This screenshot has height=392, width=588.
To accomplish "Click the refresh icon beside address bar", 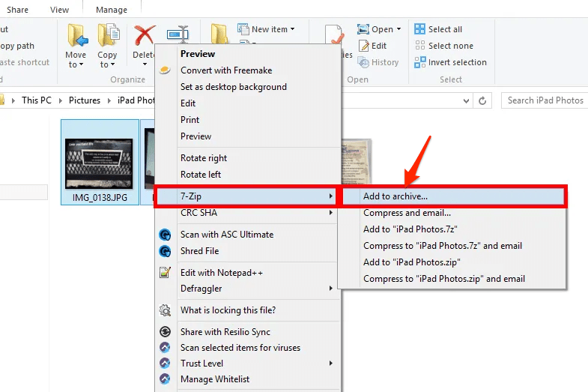I will point(484,100).
